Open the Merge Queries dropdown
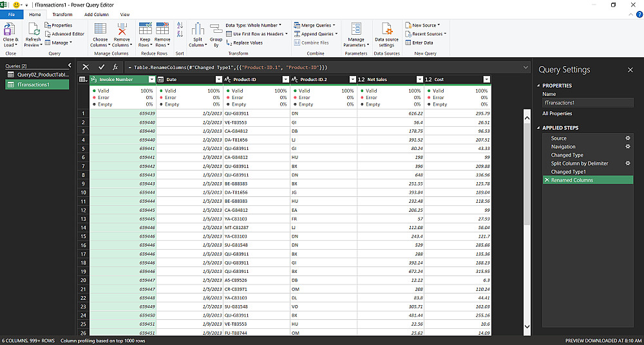This screenshot has height=345, width=644. pos(315,26)
